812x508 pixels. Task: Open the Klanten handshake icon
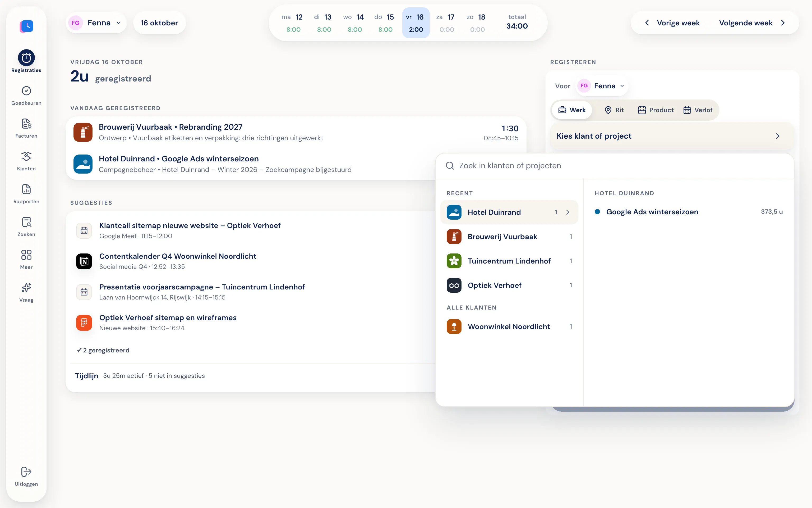[x=26, y=156]
